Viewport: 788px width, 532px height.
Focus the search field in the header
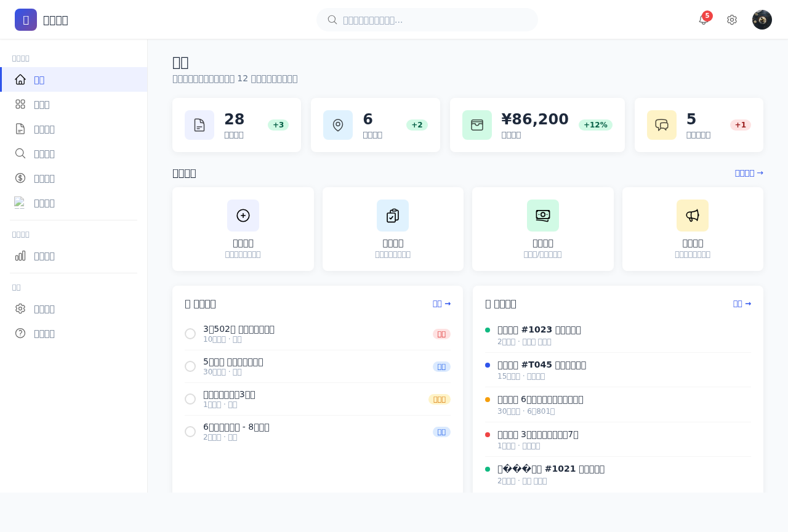[x=427, y=20]
